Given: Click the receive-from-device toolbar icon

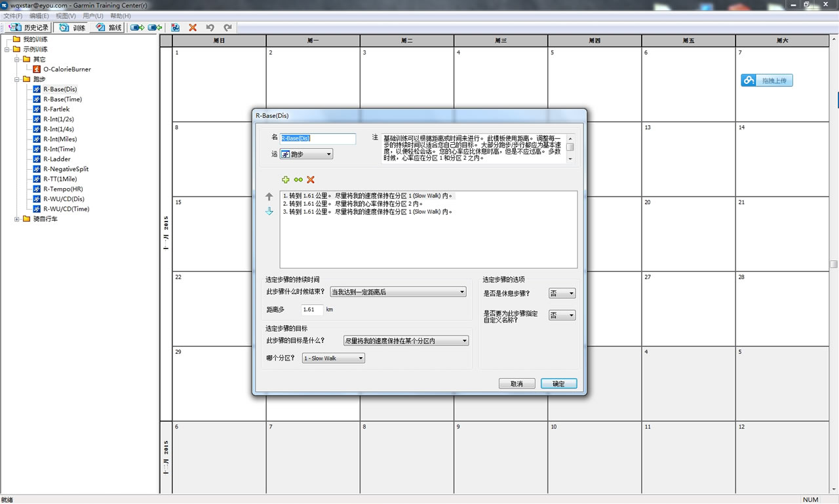Looking at the screenshot, I should (155, 28).
